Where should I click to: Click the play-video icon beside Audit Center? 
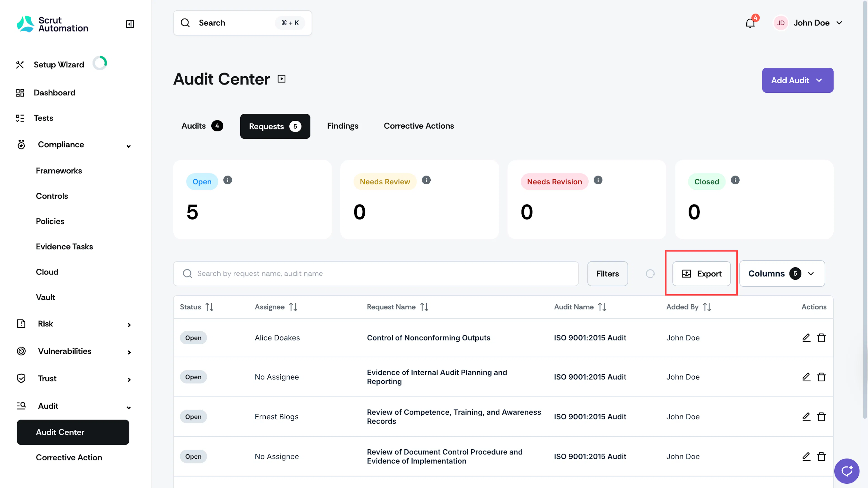(281, 79)
